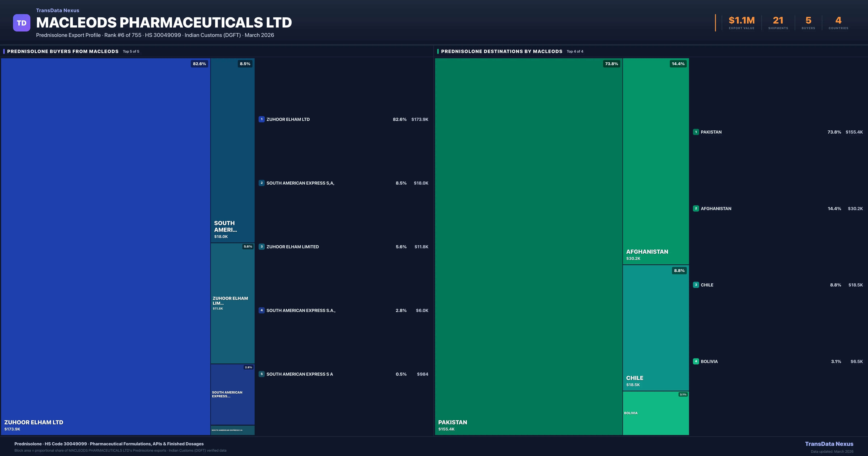Open the AFGHANISTAN legend row
868x456 pixels.
(x=716, y=208)
